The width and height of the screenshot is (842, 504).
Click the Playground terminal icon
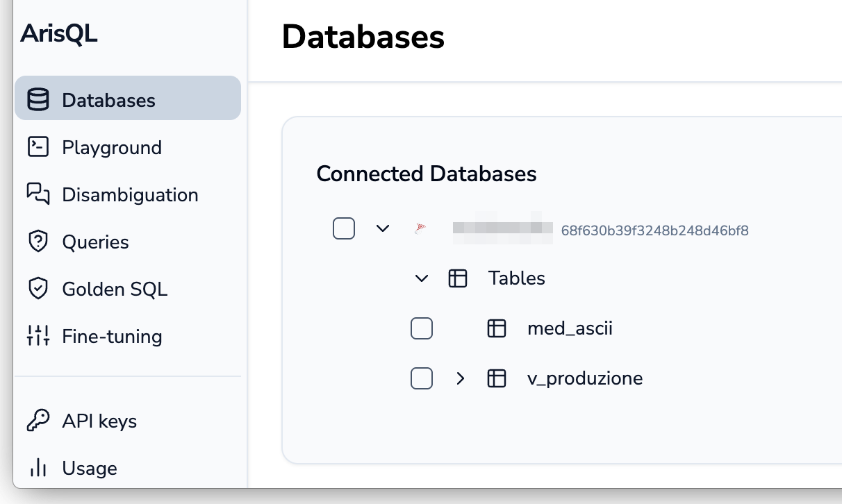(x=38, y=147)
